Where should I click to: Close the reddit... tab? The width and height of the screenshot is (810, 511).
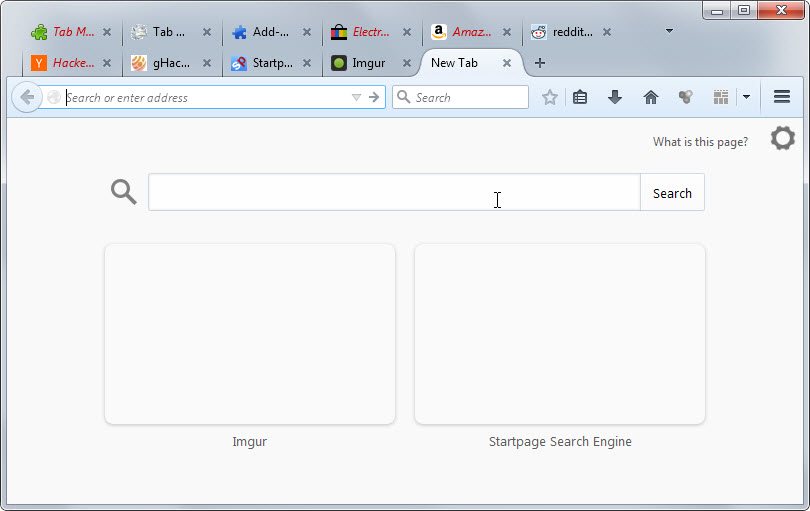click(607, 32)
